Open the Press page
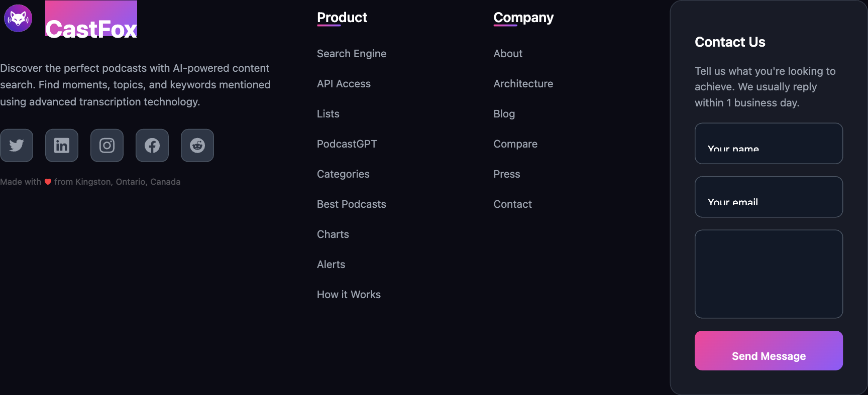Image resolution: width=868 pixels, height=395 pixels. pyautogui.click(x=506, y=174)
